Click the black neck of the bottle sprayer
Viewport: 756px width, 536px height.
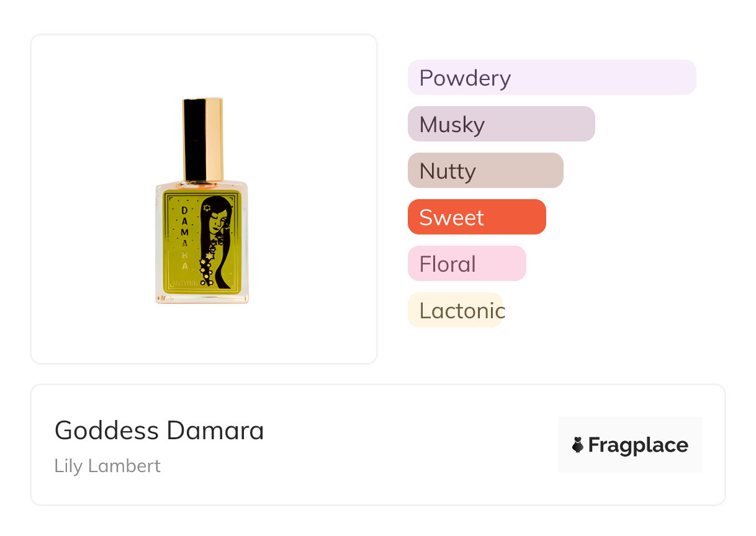[x=195, y=140]
